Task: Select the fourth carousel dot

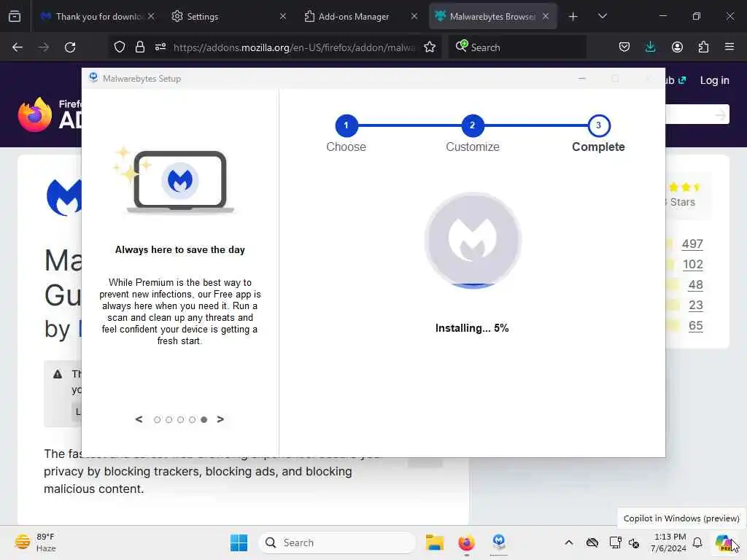Action: point(192,419)
